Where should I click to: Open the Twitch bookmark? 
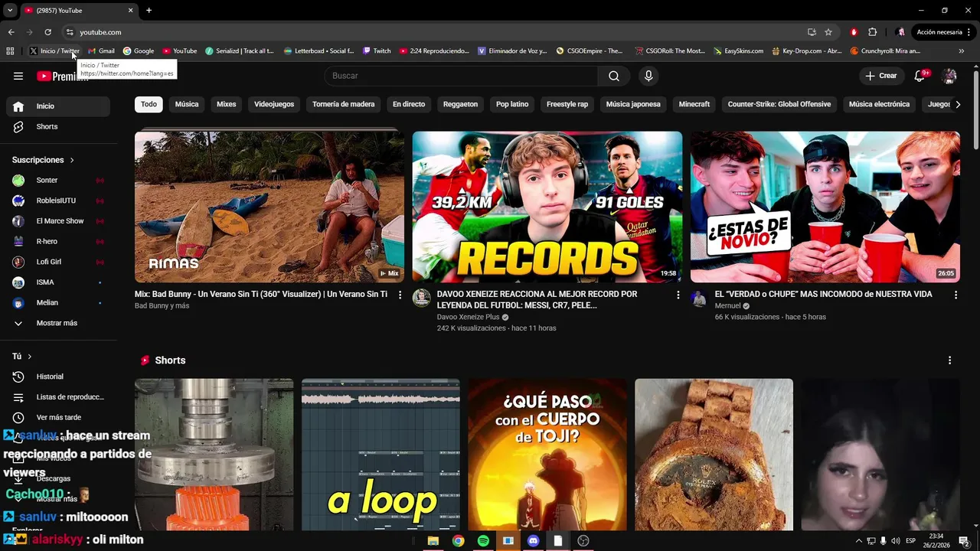[x=377, y=51]
